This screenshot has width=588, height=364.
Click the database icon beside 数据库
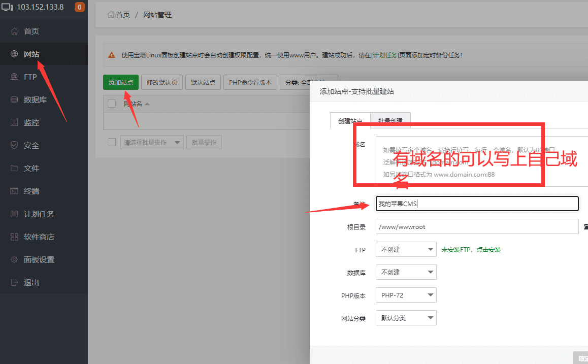click(x=14, y=100)
